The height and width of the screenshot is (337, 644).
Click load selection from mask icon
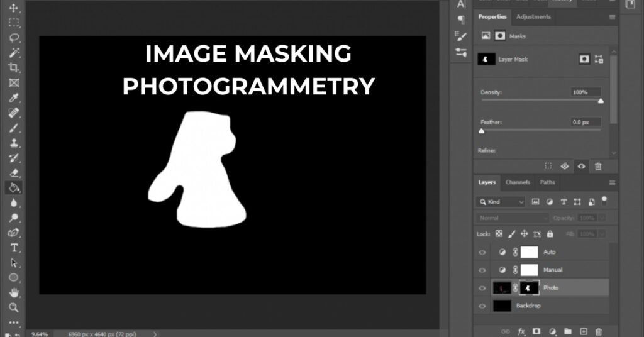tap(548, 166)
